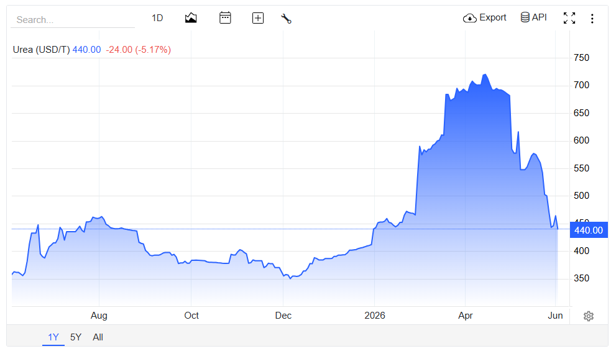Select the 1Y time range tab
This screenshot has height=364, width=616.
click(x=53, y=337)
